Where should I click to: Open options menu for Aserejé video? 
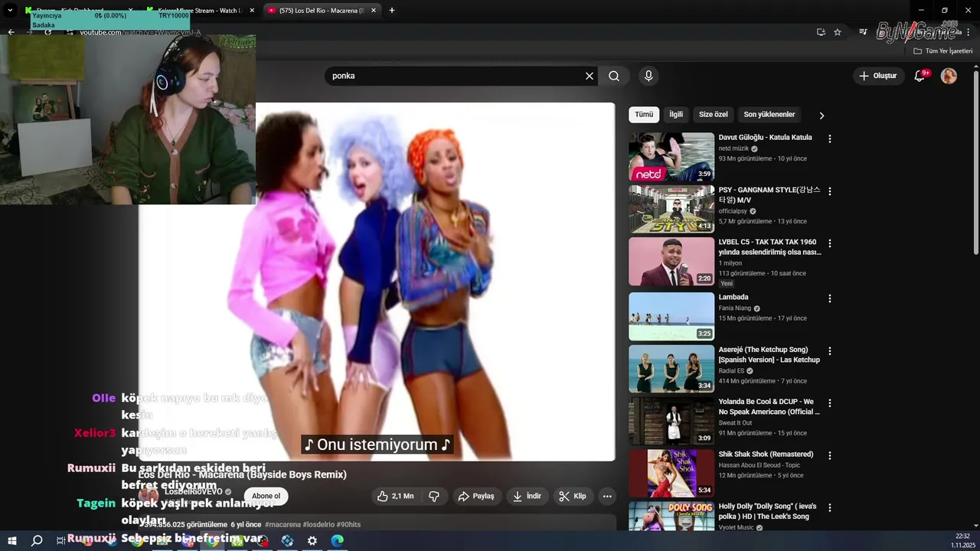829,350
